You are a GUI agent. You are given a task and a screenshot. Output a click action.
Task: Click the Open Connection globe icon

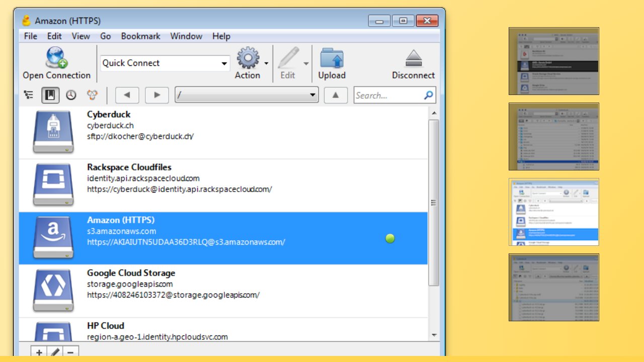pos(56,58)
